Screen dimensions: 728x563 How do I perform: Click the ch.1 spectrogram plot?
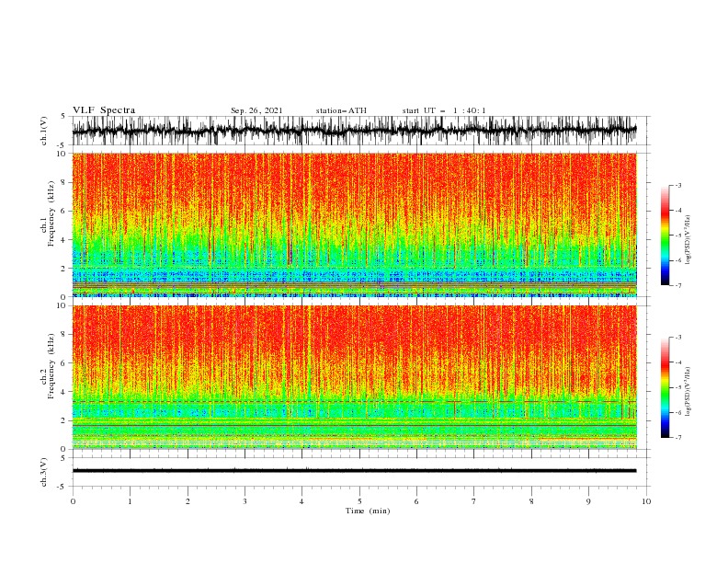point(355,224)
